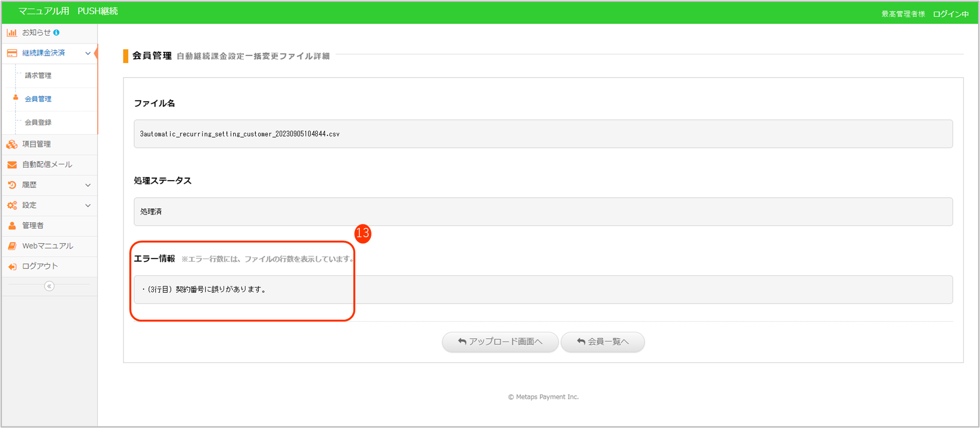Click the 項目管理 cubes icon
Screen dimensions: 980x428
[x=12, y=144]
